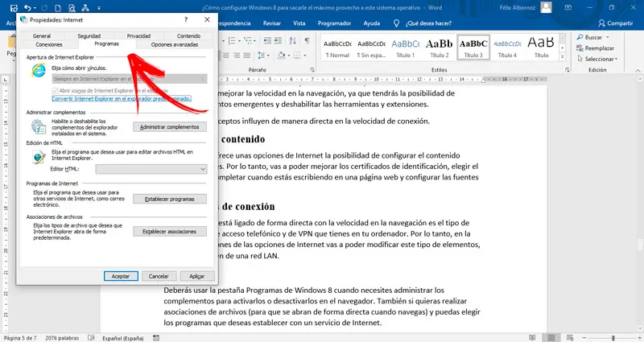644x342 pixels.
Task: Click the Ribbon Display Options icon
Action: point(568,7)
